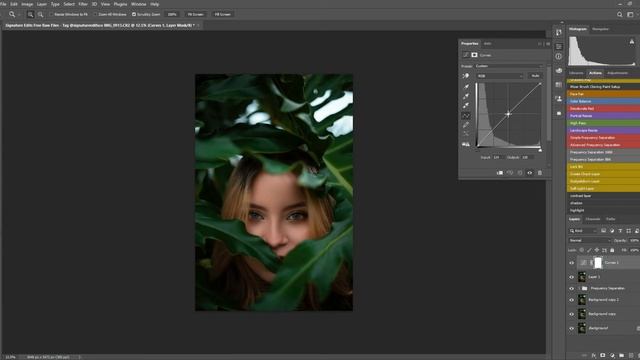Viewport: 640px width, 360px height.
Task: Run the Simple Frequency Separation action
Action: [603, 138]
